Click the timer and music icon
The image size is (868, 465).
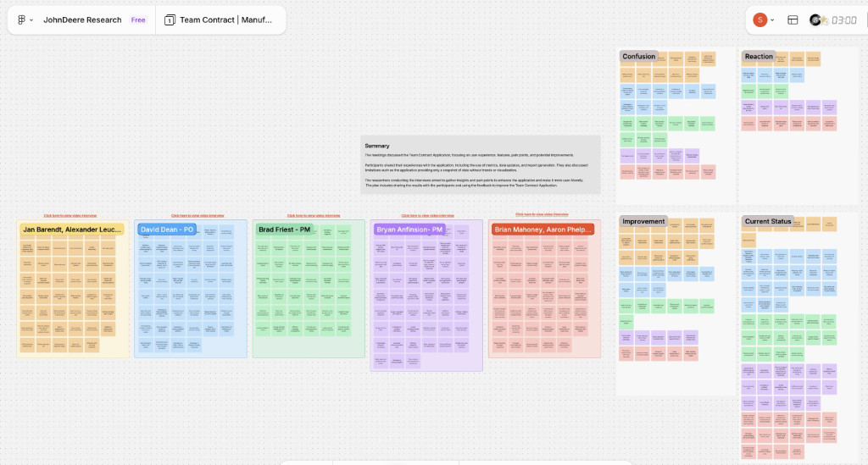(x=818, y=20)
